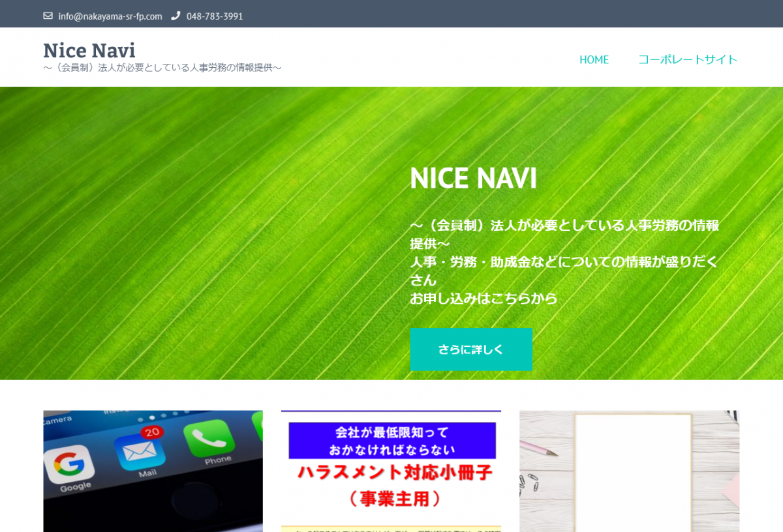
Task: Click the telephone handset icon in top bar
Action: (x=176, y=16)
